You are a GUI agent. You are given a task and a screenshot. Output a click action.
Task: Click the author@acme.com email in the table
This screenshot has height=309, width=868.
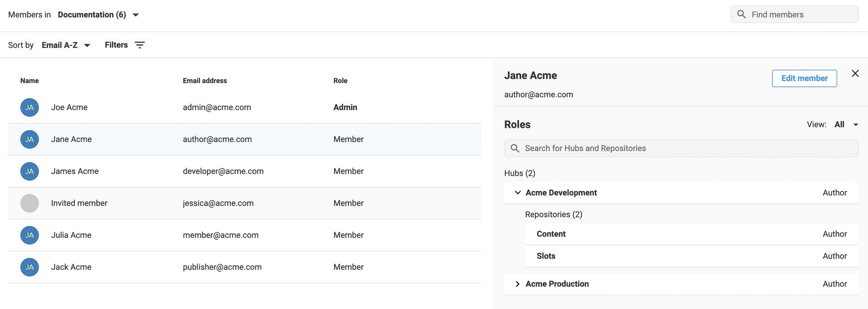point(217,139)
